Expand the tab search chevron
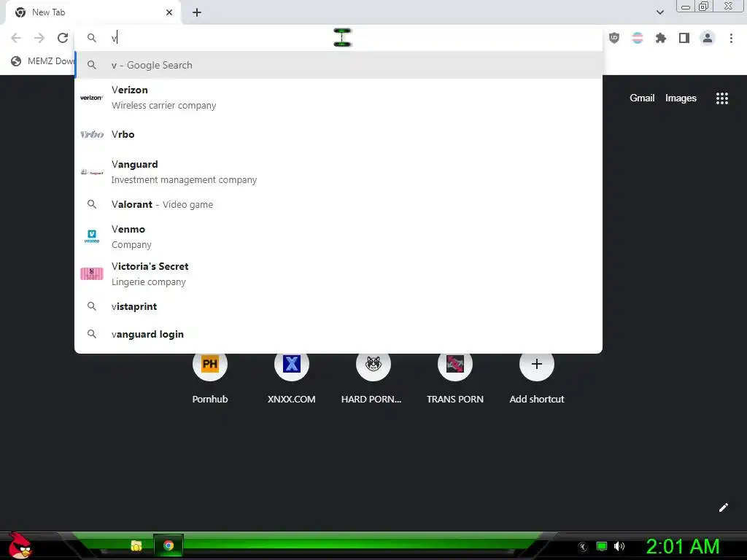 pos(660,12)
